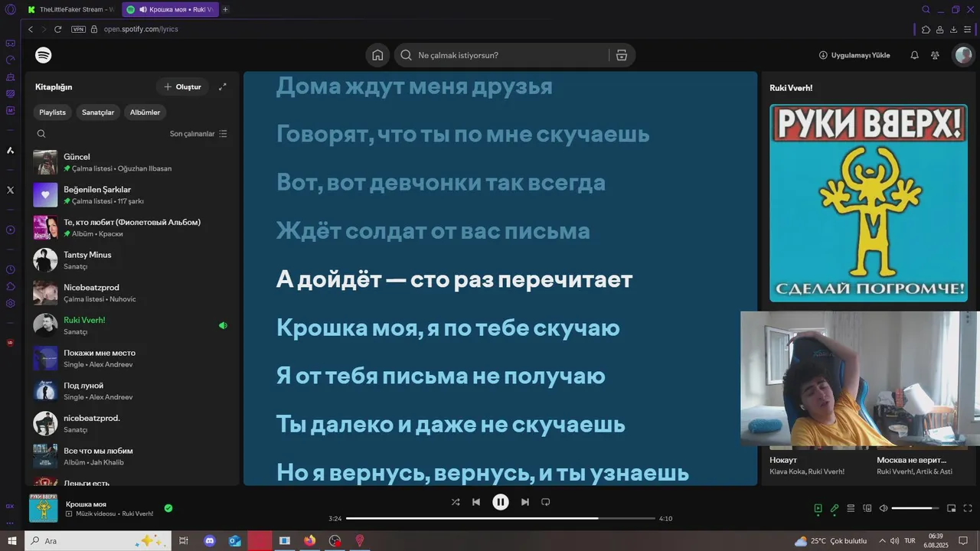Filter library by Albümler
Image resolution: width=980 pixels, height=551 pixels.
(145, 112)
